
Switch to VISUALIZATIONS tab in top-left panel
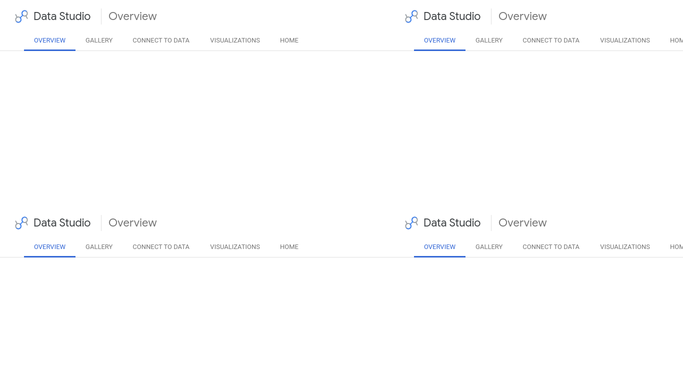235,40
